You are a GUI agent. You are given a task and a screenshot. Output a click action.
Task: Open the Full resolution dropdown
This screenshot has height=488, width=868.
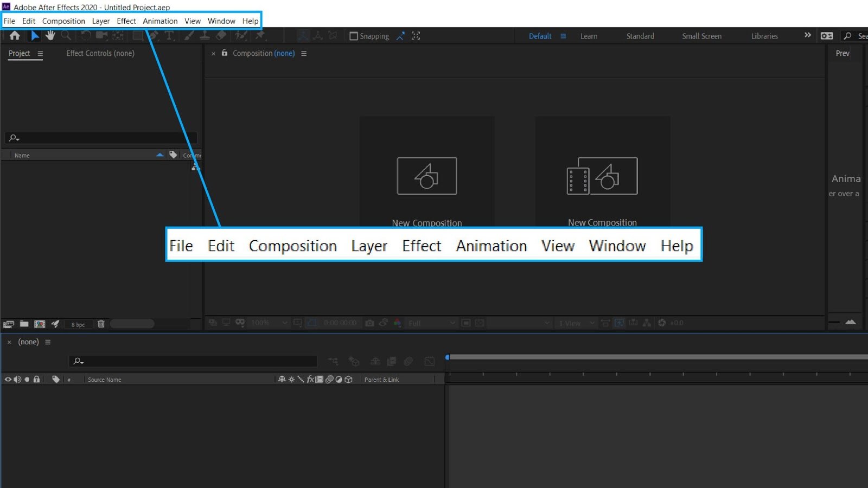pyautogui.click(x=432, y=323)
